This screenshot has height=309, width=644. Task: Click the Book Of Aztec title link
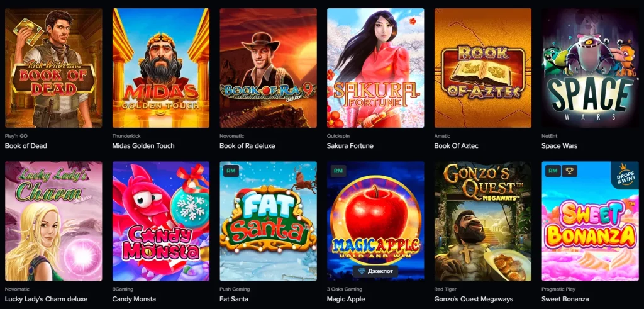(x=456, y=146)
